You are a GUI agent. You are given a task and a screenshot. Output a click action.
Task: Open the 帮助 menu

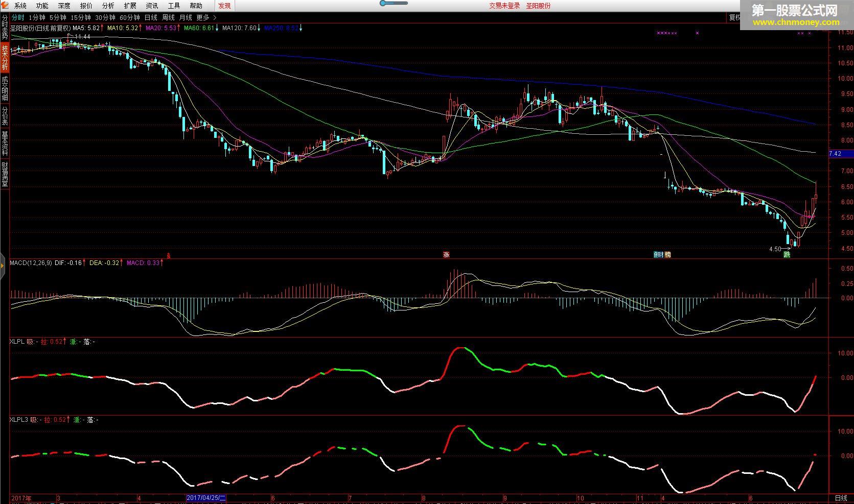pyautogui.click(x=196, y=6)
